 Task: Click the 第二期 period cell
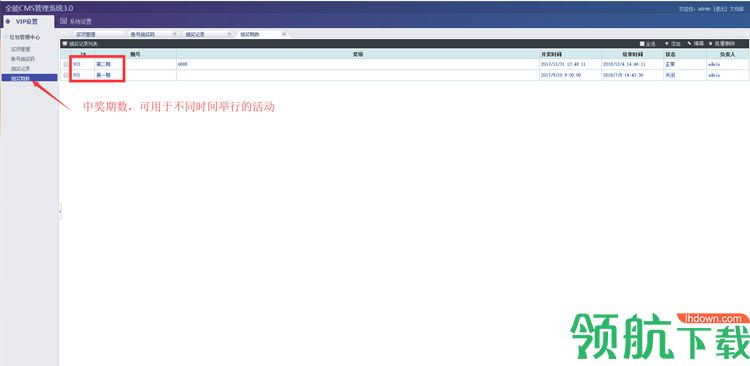pyautogui.click(x=103, y=64)
